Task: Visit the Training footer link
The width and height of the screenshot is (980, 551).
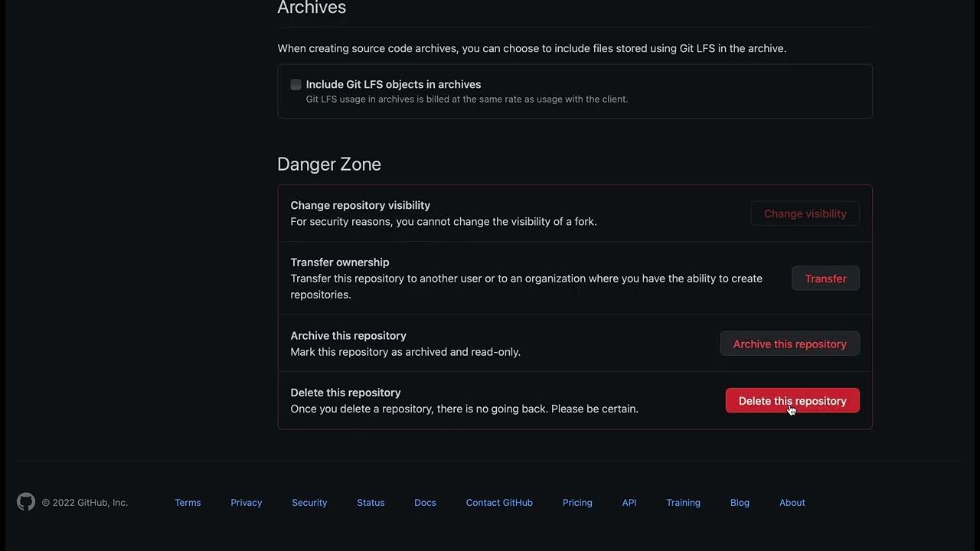Action: click(x=683, y=503)
